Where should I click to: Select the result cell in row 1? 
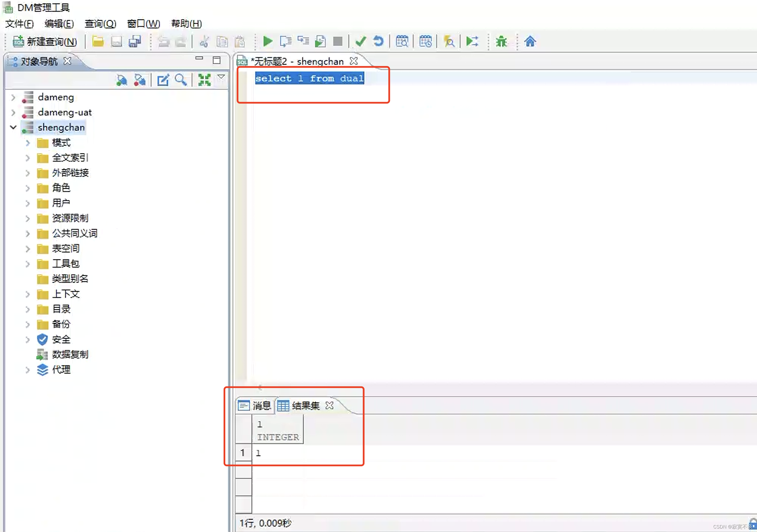pyautogui.click(x=278, y=453)
